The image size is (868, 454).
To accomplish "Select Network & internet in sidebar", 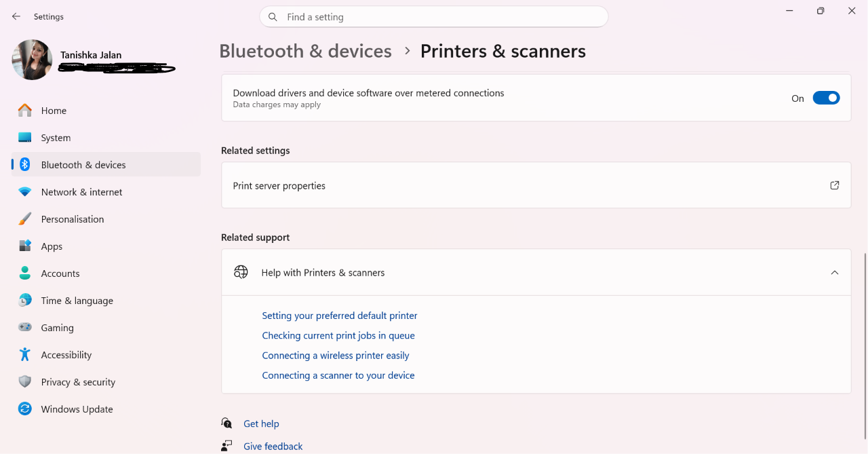I will pos(106,192).
